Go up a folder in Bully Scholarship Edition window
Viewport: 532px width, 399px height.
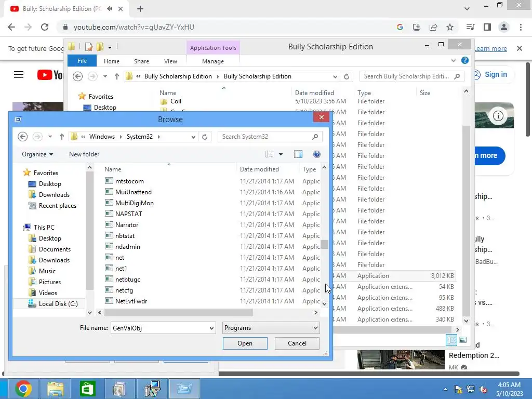coord(117,76)
